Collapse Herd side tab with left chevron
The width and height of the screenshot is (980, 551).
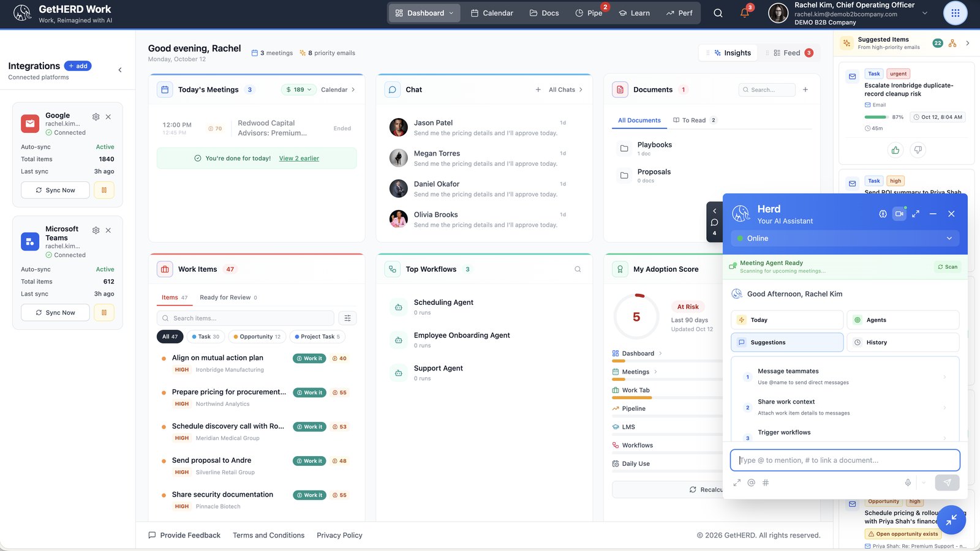714,211
